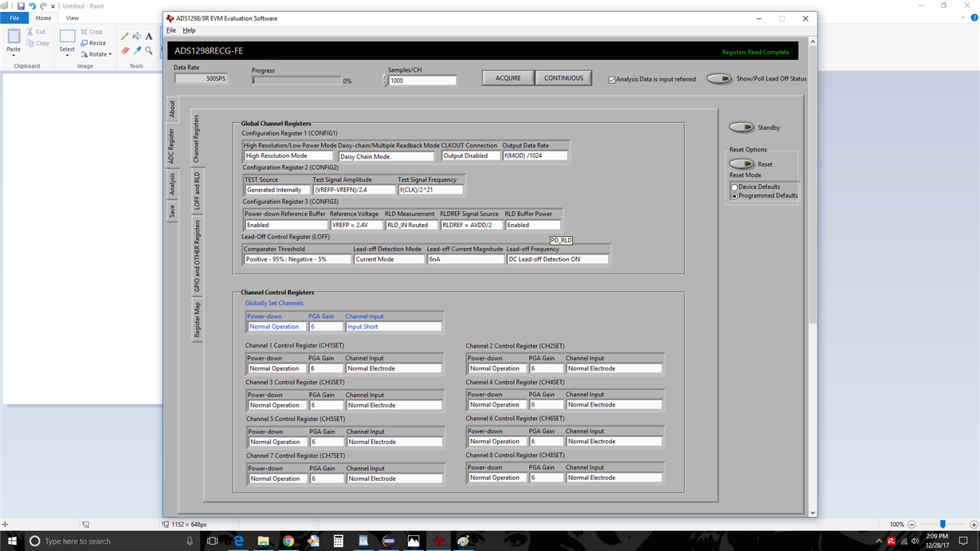Select the Text tool in Paint
The image size is (980, 551).
point(149,37)
